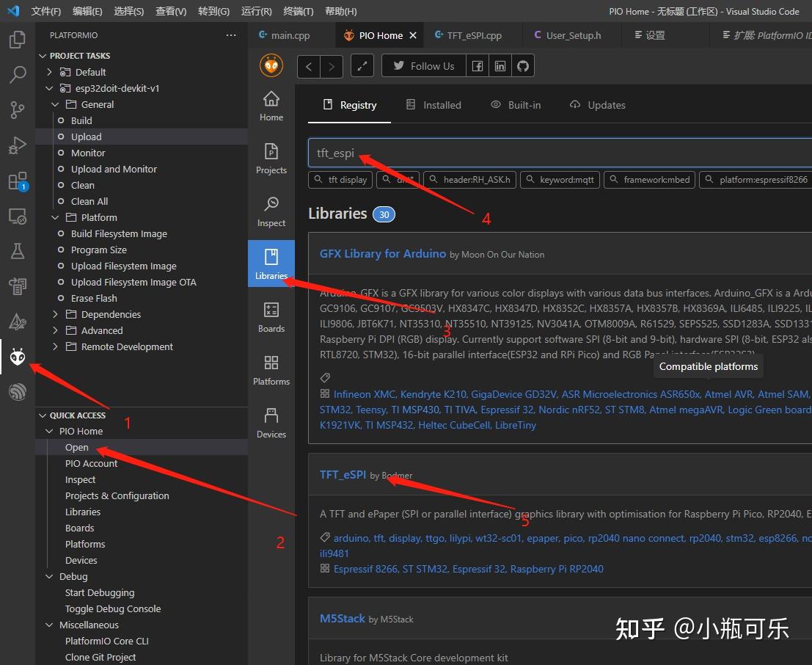Click the Espressif 32 platform link under TFT_eSPI
Viewport: 812px width, 665px height.
pos(479,569)
